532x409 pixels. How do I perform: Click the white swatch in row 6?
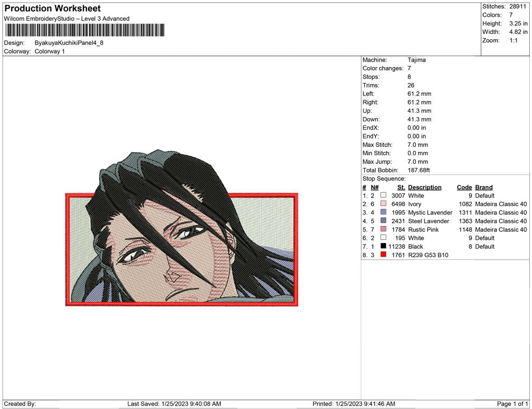(383, 238)
